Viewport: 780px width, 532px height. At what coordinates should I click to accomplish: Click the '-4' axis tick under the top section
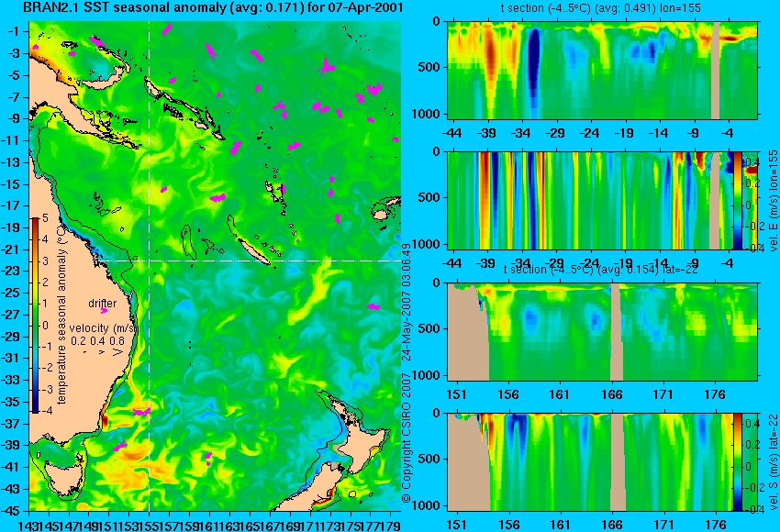(728, 133)
